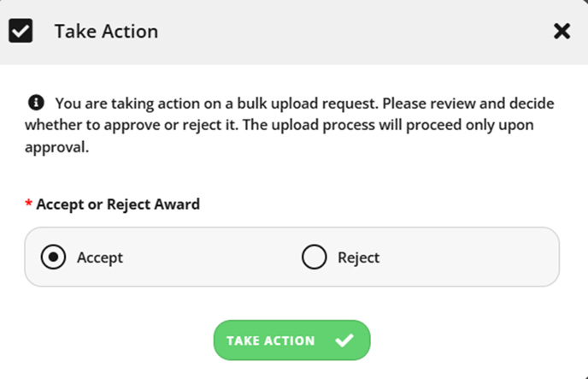Select the Reject radio button
This screenshot has height=379, width=588.
pyautogui.click(x=314, y=257)
